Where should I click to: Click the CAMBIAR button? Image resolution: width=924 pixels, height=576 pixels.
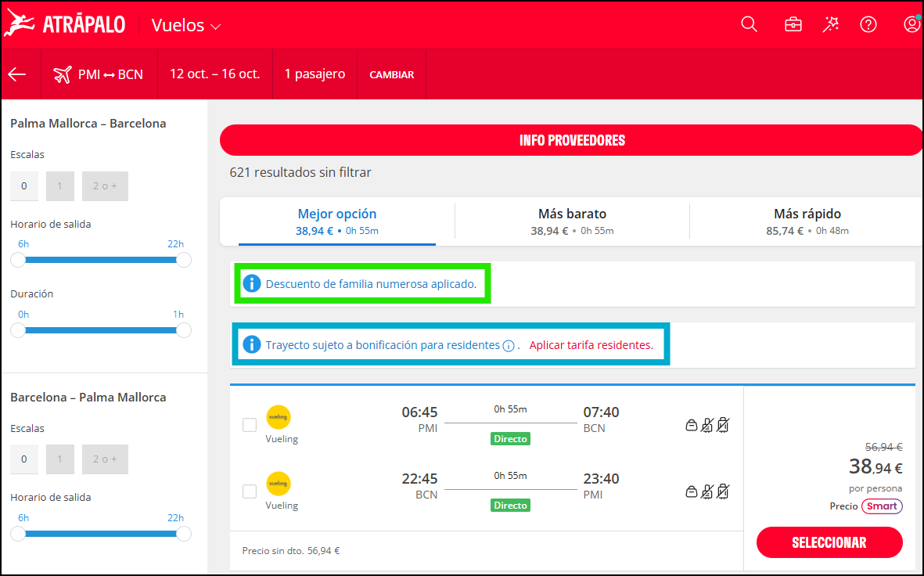[392, 75]
